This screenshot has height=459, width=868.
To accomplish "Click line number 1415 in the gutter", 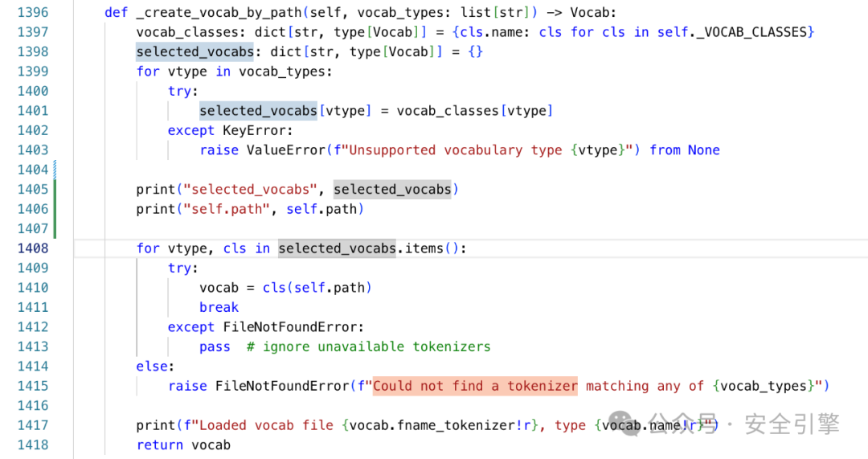I will (x=33, y=386).
